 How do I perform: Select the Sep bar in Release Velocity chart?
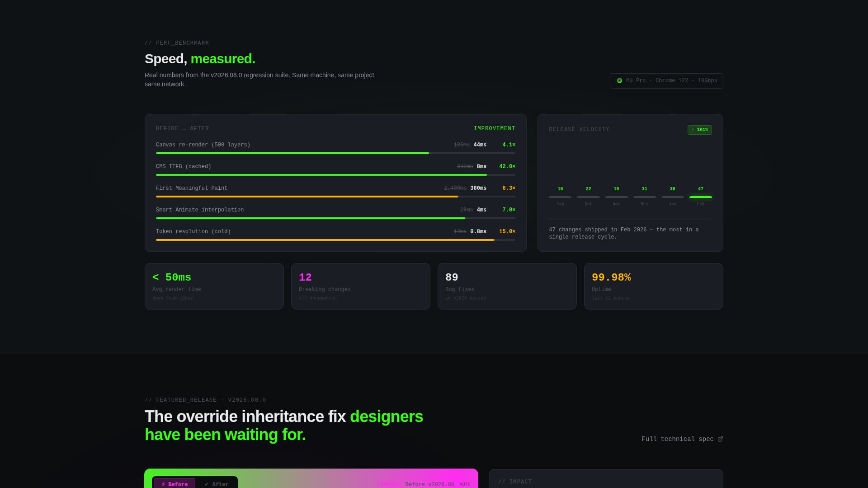click(560, 197)
